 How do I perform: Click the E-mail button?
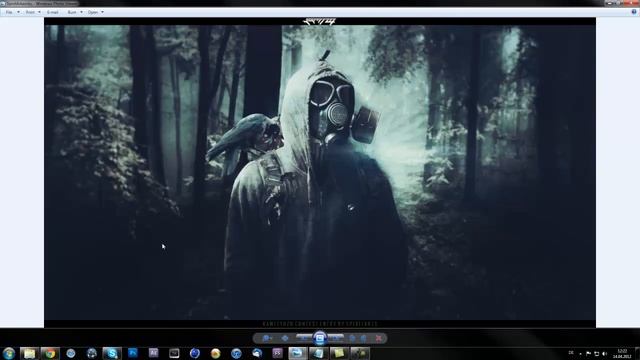pos(53,12)
